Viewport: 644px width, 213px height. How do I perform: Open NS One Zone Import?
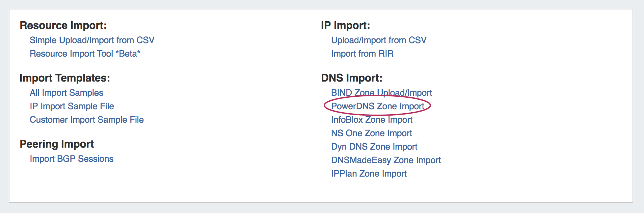coord(371,133)
